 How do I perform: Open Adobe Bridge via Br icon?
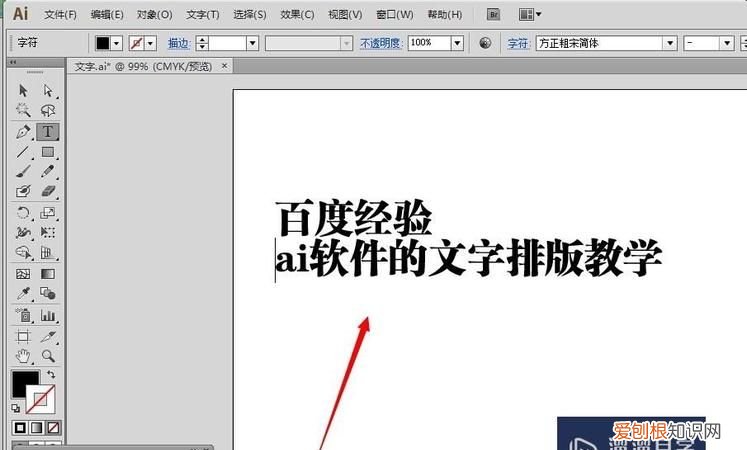[x=494, y=15]
